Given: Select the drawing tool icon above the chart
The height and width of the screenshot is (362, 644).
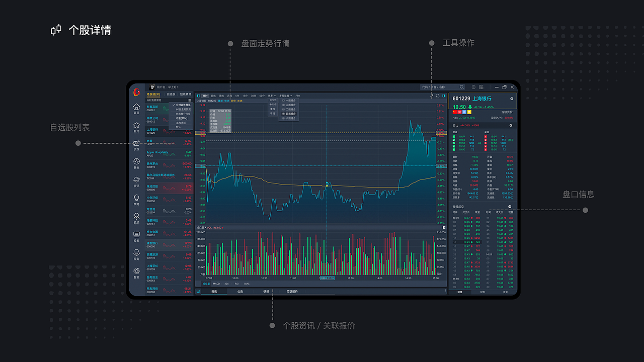Looking at the screenshot, I should click(432, 96).
